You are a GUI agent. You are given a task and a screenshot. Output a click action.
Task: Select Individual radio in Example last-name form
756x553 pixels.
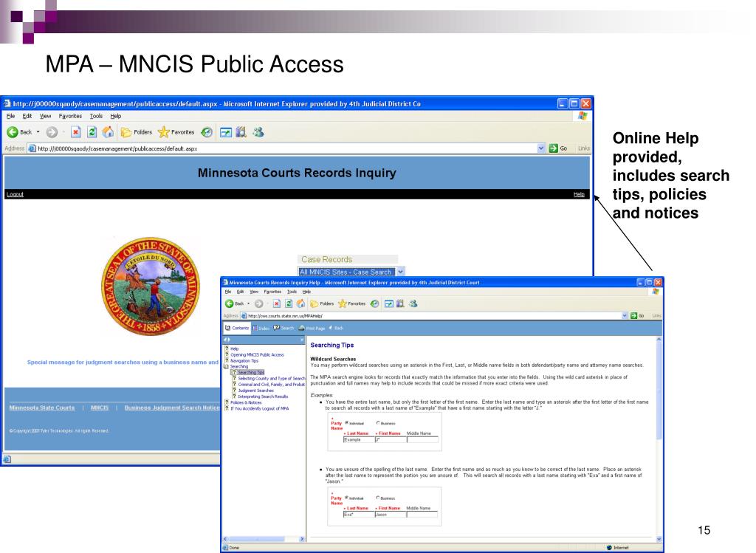tap(347, 423)
